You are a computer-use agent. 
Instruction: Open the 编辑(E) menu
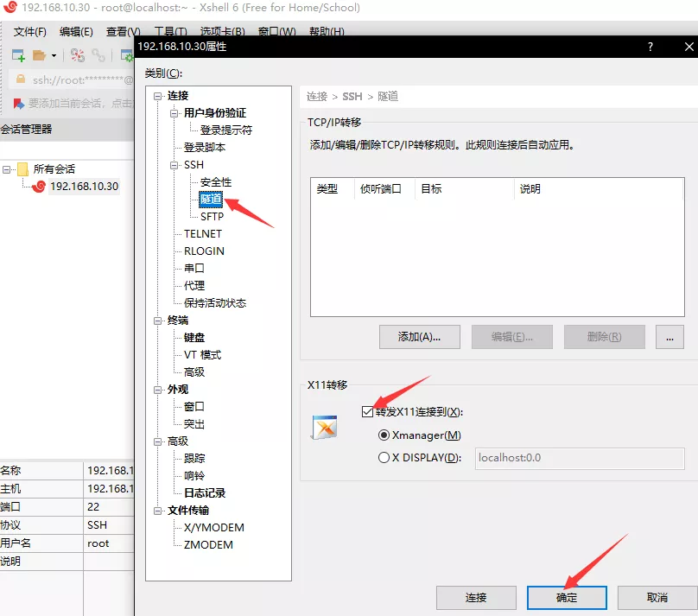(76, 32)
